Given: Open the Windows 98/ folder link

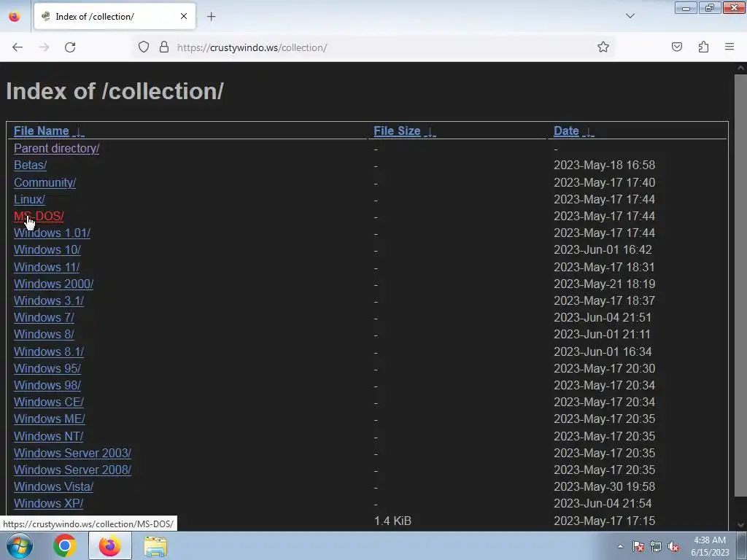Looking at the screenshot, I should coord(47,385).
